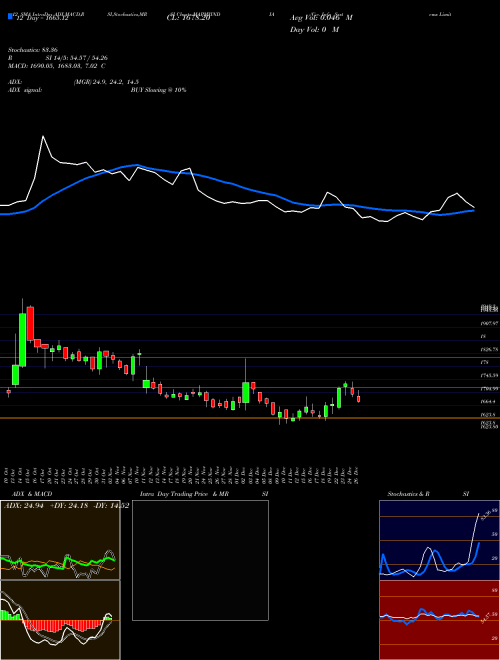Image resolution: width=500 pixels, height=660 pixels.
Task: Click the empty intraday trading price chart box
Action: click(200, 560)
